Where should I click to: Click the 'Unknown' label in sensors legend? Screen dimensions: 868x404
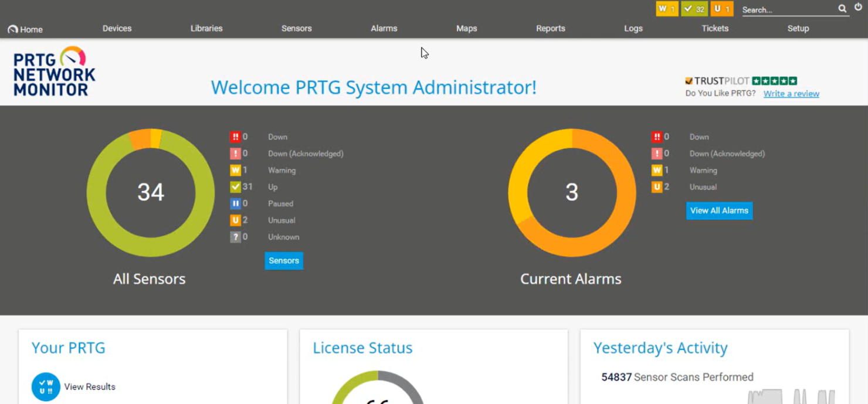(283, 237)
